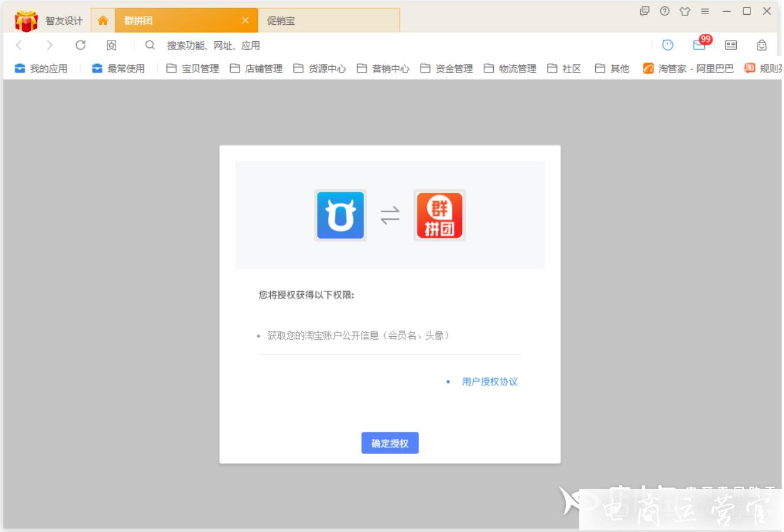This screenshot has width=784, height=532.
Task: Click the ID card icon
Action: 731,45
